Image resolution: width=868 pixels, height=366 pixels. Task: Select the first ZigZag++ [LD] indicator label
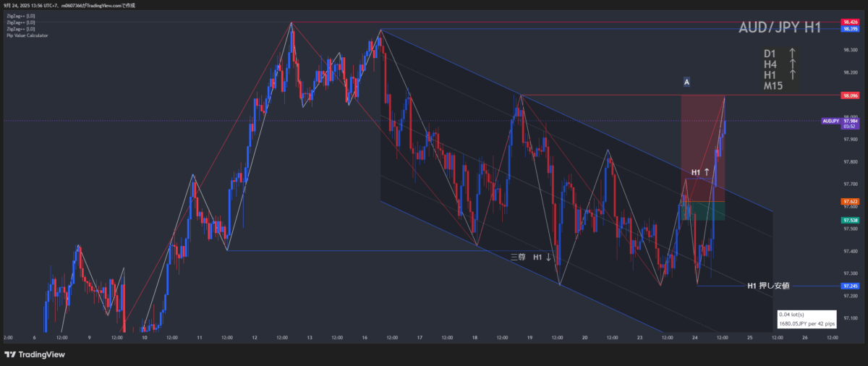pyautogui.click(x=20, y=16)
